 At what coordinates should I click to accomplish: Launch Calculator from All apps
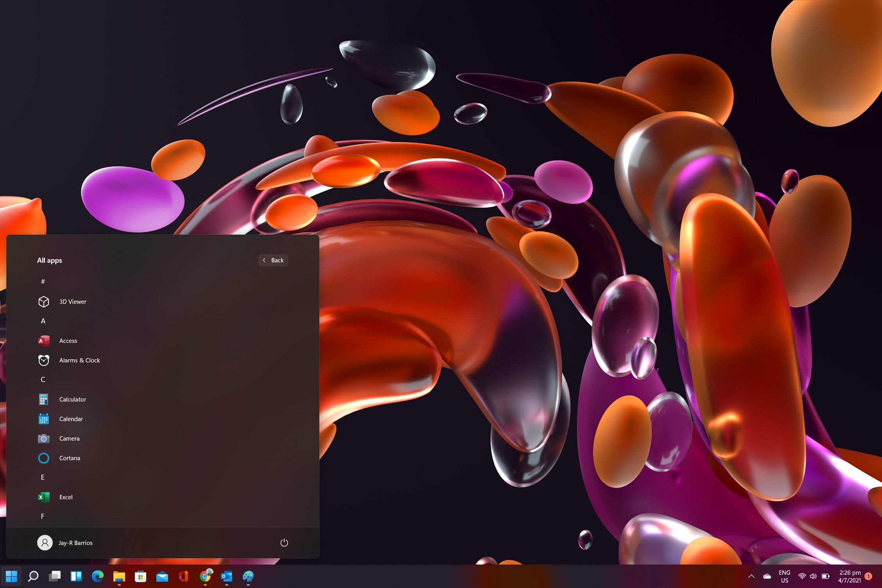[x=72, y=399]
